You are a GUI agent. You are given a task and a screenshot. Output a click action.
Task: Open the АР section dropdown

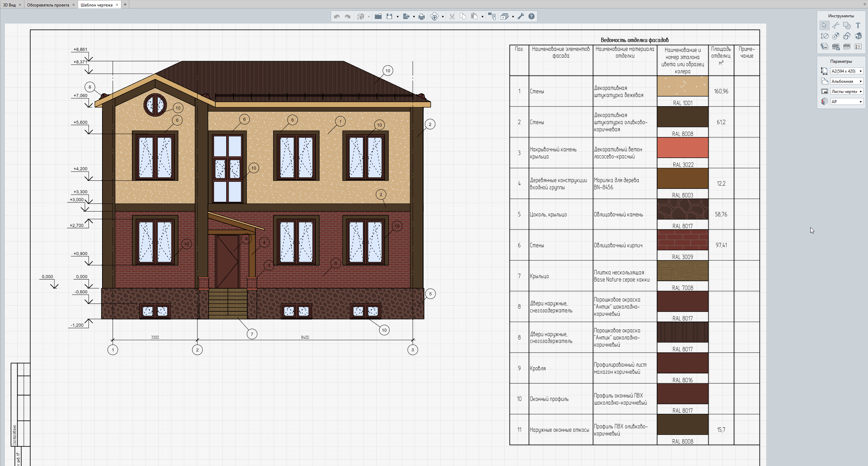click(x=846, y=101)
